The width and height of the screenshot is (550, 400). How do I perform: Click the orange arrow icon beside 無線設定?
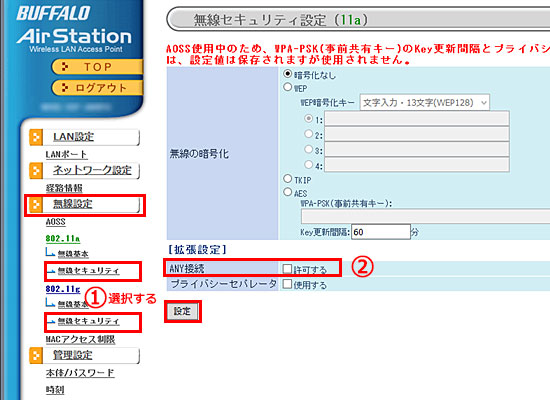click(x=36, y=205)
